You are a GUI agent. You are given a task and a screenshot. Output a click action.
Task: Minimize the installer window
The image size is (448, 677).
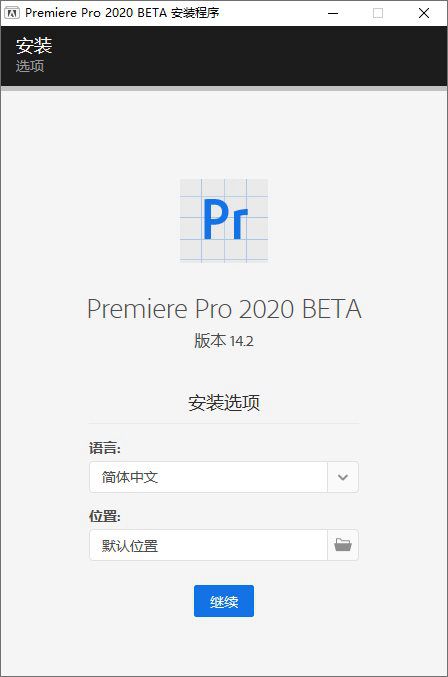pyautogui.click(x=333, y=13)
